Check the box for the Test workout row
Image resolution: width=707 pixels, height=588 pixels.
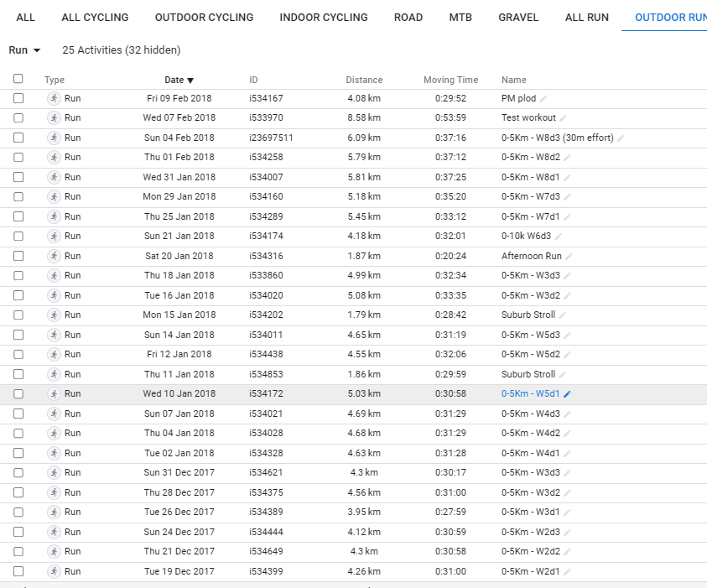18,117
